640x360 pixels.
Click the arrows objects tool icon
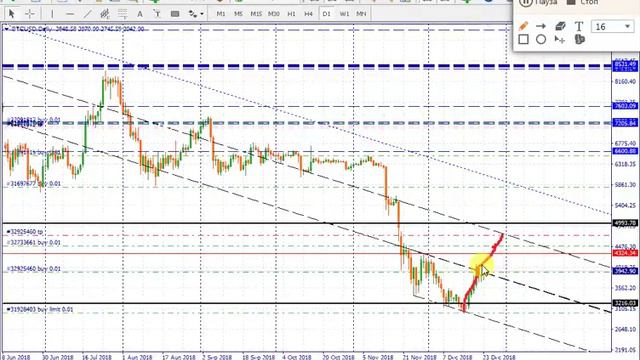[x=192, y=14]
